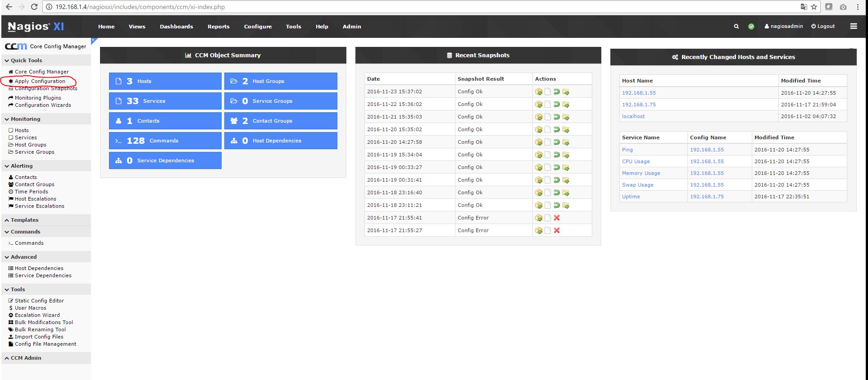Download the 2016-11-23 15:37:02 snapshot
The height and width of the screenshot is (380, 868).
539,92
